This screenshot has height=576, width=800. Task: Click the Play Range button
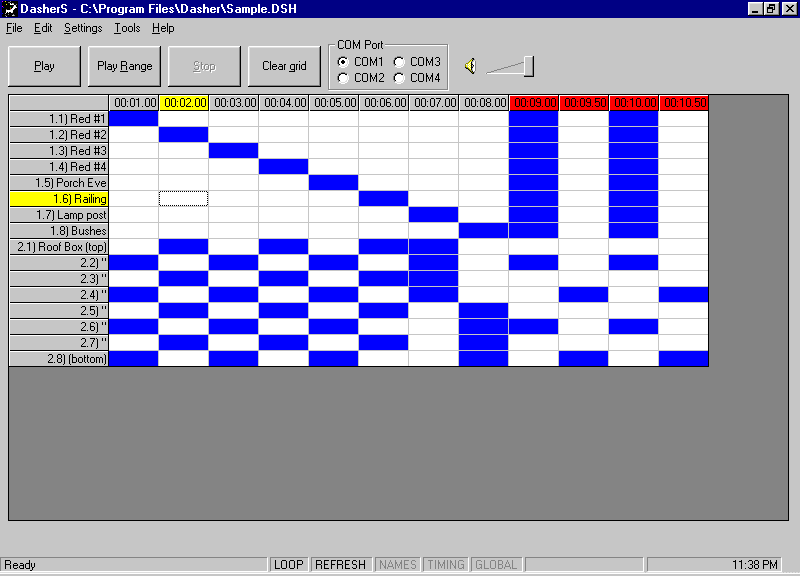click(x=125, y=66)
